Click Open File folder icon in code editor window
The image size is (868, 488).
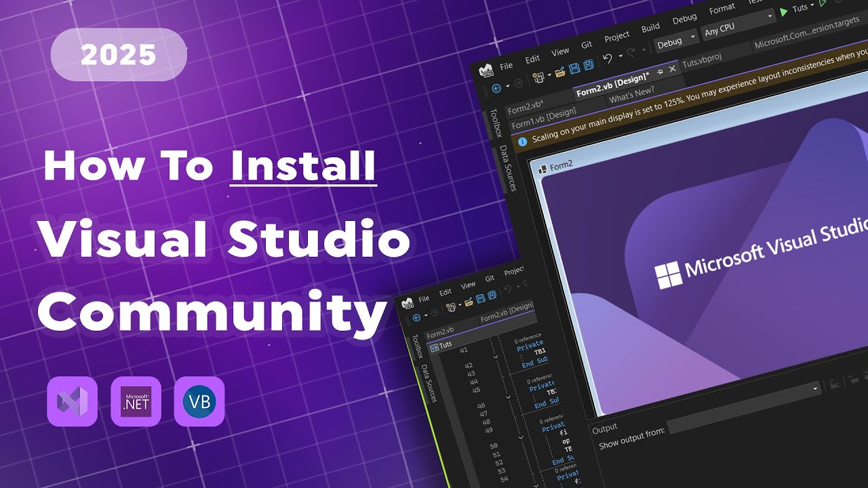468,302
